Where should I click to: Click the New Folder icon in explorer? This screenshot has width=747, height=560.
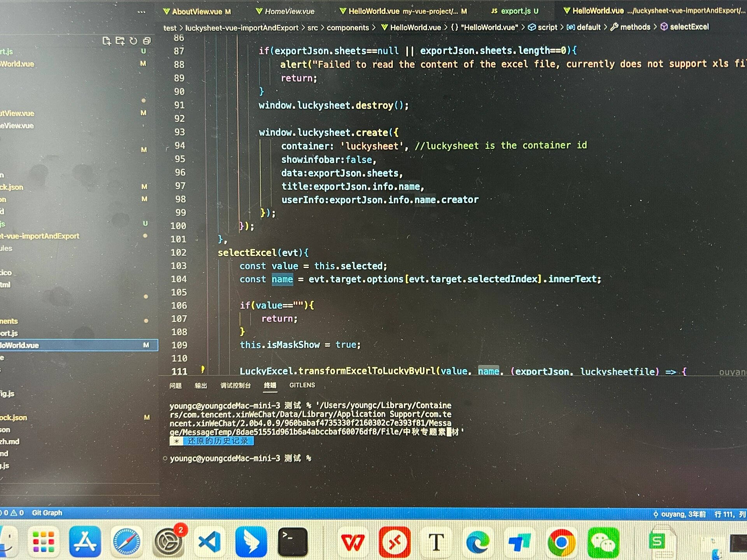pyautogui.click(x=120, y=41)
